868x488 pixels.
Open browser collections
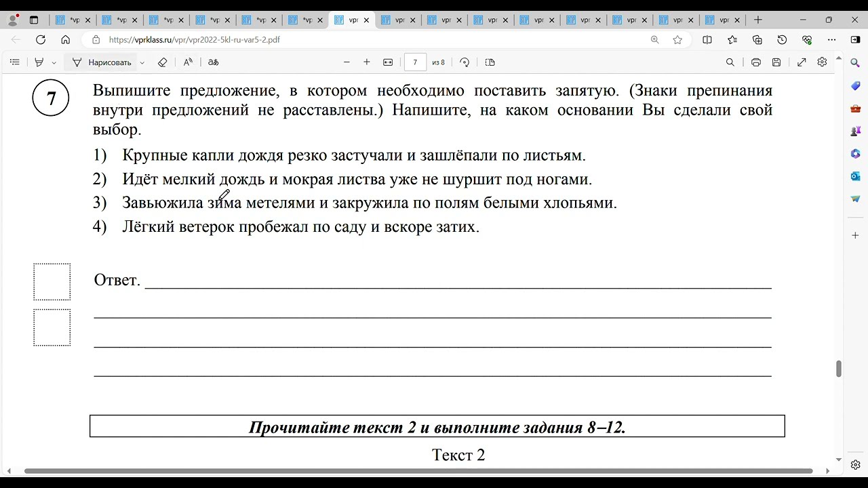point(757,40)
